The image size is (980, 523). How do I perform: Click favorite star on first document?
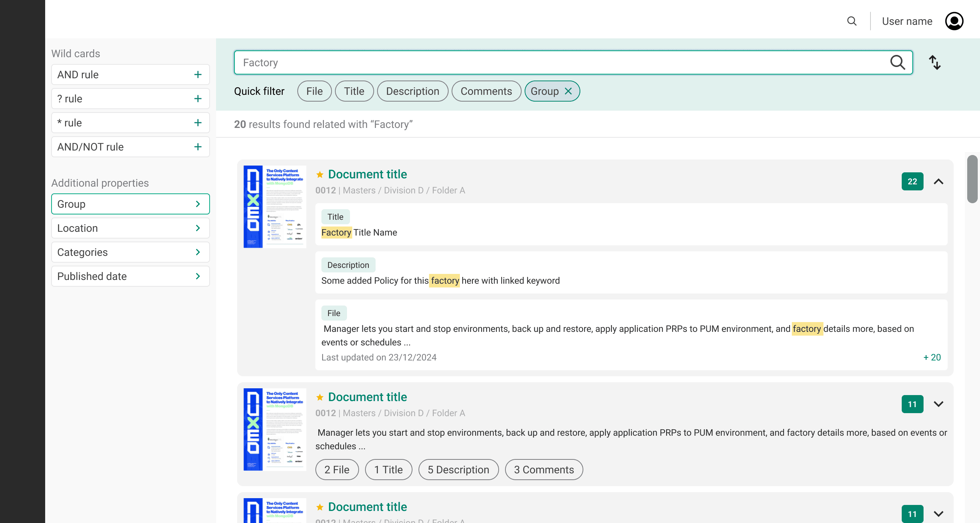(320, 175)
